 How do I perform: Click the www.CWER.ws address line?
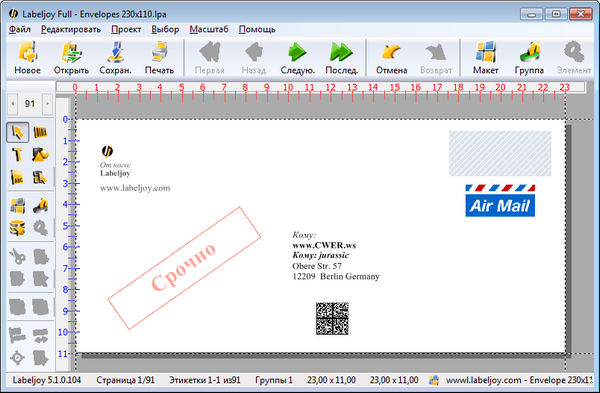click(x=324, y=245)
